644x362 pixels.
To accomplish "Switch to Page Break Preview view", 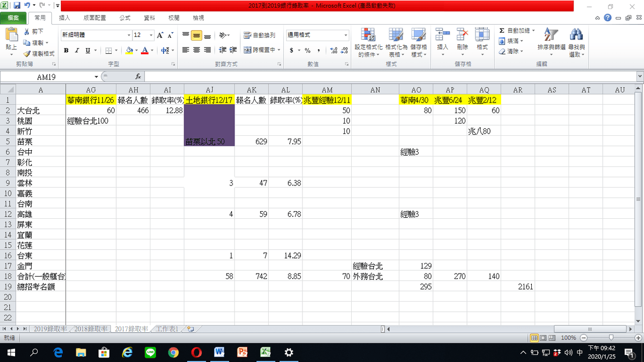I will (552, 338).
